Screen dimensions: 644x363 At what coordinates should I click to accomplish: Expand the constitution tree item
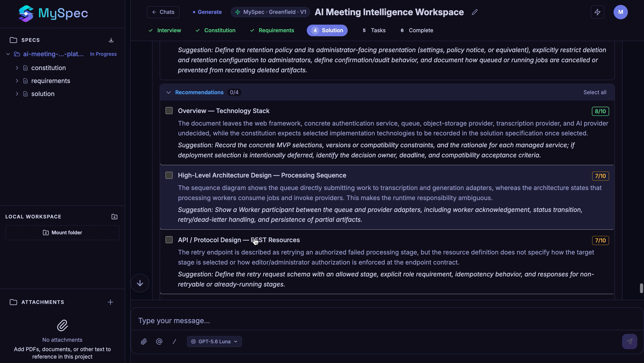17,68
